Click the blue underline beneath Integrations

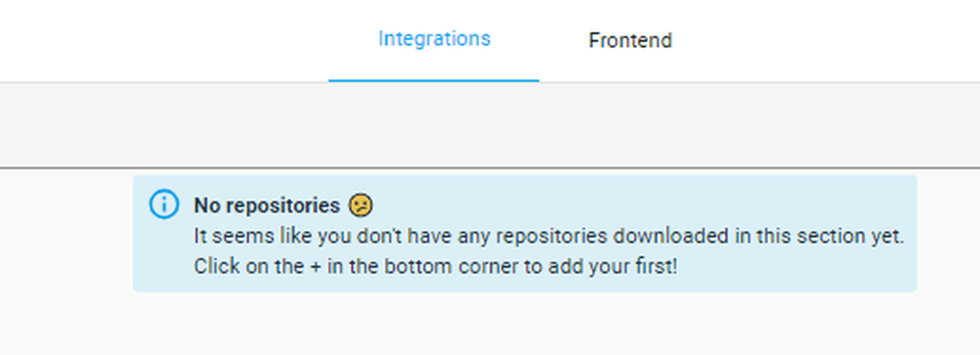click(x=434, y=80)
